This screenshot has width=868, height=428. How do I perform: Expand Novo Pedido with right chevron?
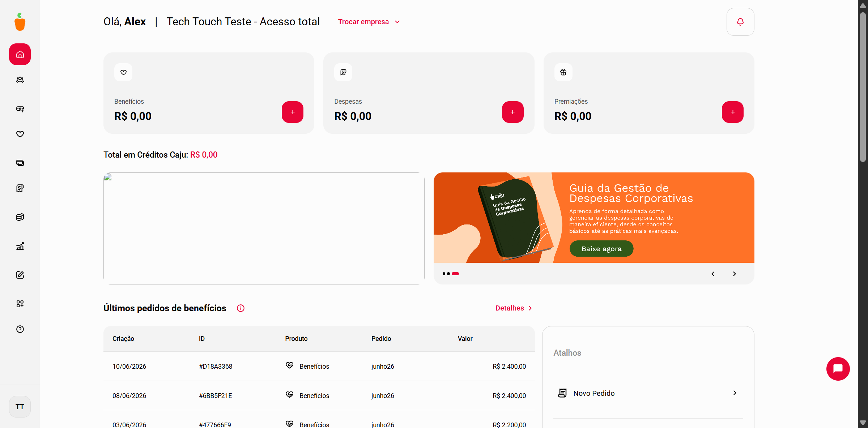point(735,393)
